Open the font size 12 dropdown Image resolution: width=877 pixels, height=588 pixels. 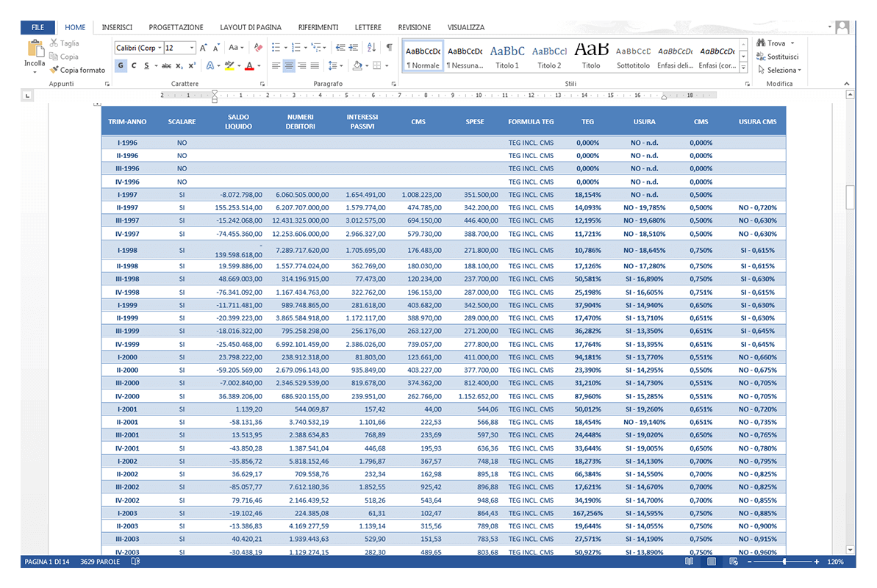(192, 48)
